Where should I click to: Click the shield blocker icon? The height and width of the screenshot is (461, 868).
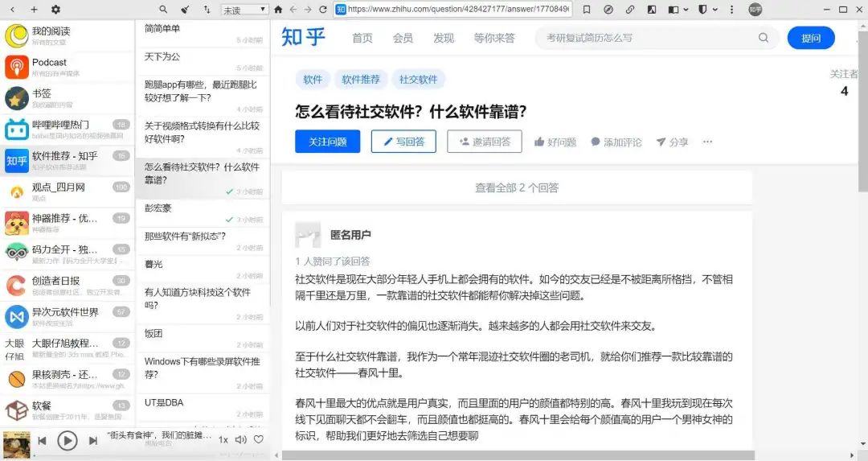click(702, 10)
